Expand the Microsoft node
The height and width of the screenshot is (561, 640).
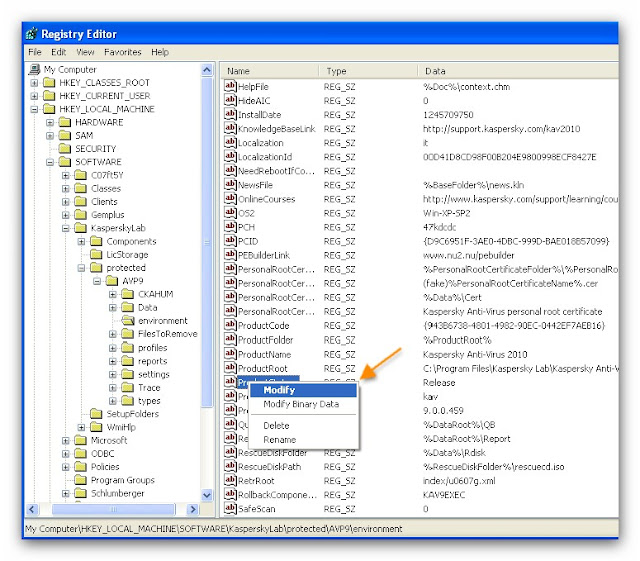(x=66, y=441)
